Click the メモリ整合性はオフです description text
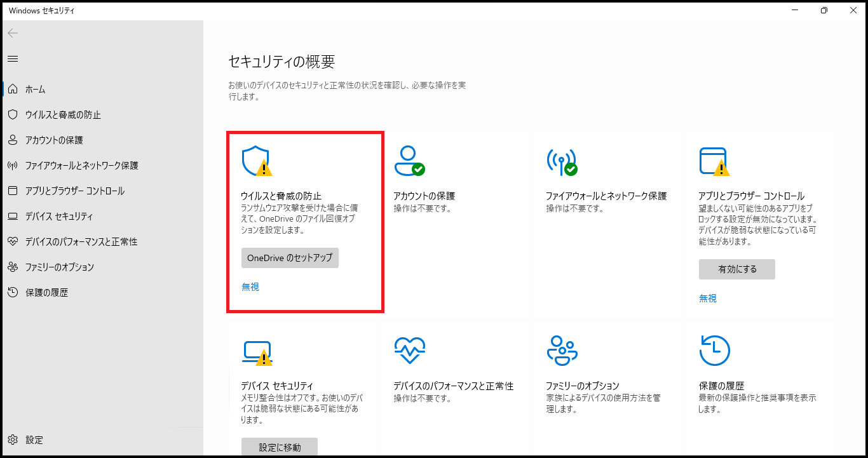This screenshot has width=868, height=458. pyautogui.click(x=302, y=409)
